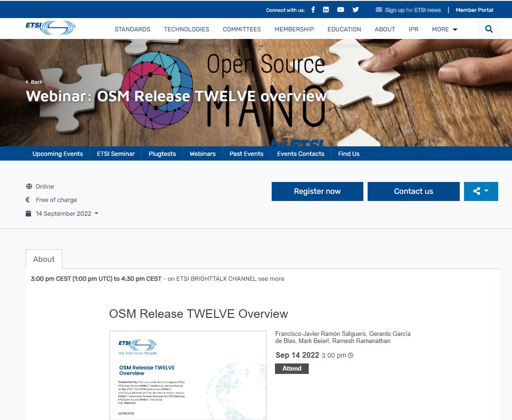Viewport: 512px width, 420px height.
Task: Click the Webinar: OSM Release TWELVE overview title
Action: tap(176, 96)
